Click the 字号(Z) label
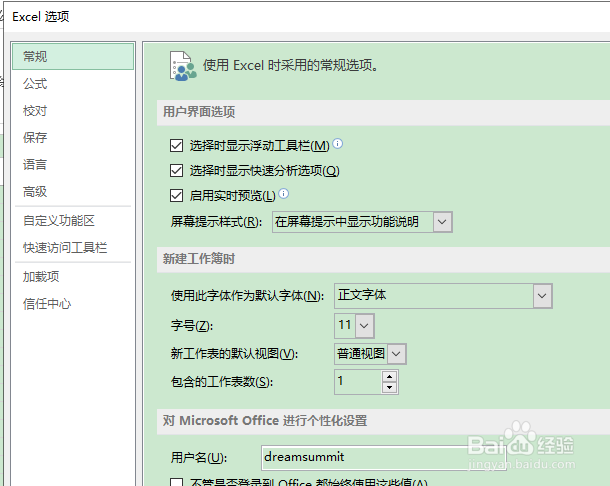This screenshot has width=610, height=486. [192, 325]
